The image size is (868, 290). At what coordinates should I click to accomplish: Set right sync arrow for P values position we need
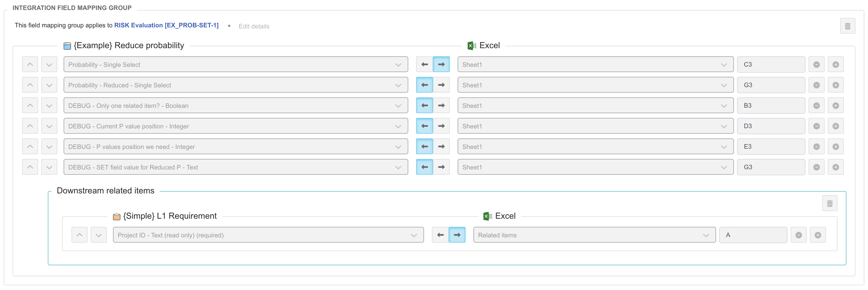click(x=441, y=147)
